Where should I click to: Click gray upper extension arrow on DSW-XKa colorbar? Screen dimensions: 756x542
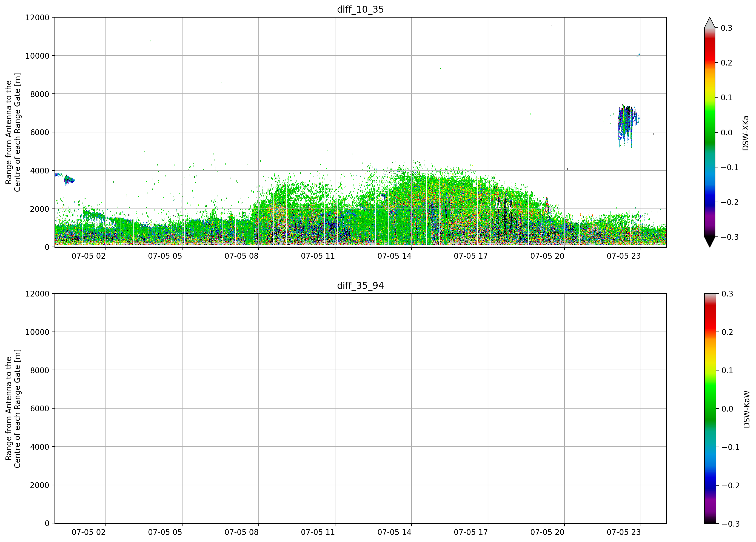click(710, 22)
